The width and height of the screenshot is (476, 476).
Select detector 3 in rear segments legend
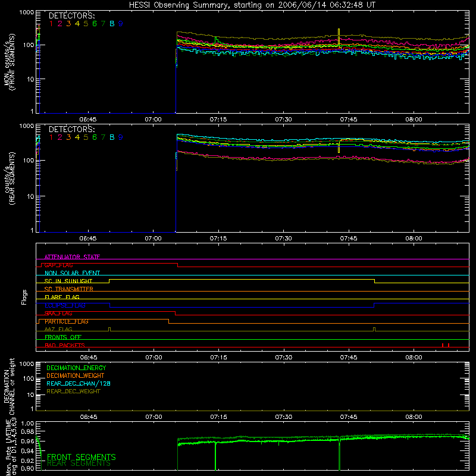click(68, 137)
